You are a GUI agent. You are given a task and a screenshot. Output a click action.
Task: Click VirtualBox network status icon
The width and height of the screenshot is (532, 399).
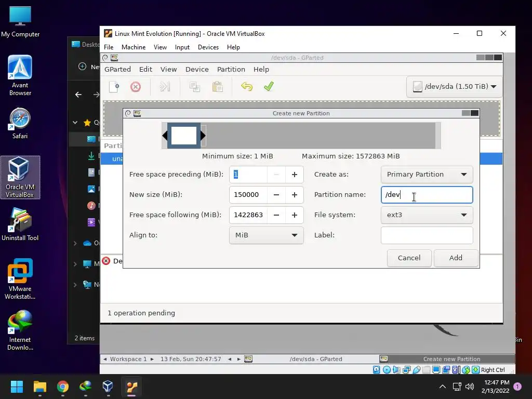406,370
